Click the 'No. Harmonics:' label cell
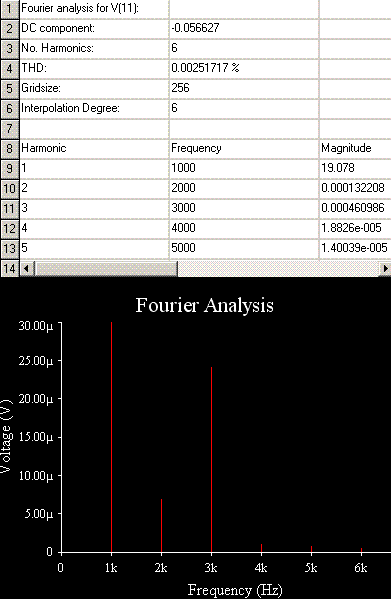Screen dimensions: 391x599 pyautogui.click(x=94, y=49)
